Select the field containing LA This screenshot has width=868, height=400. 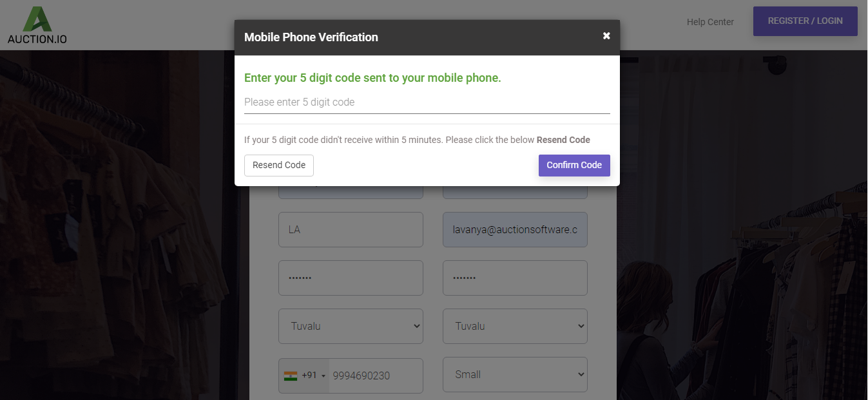(x=351, y=229)
